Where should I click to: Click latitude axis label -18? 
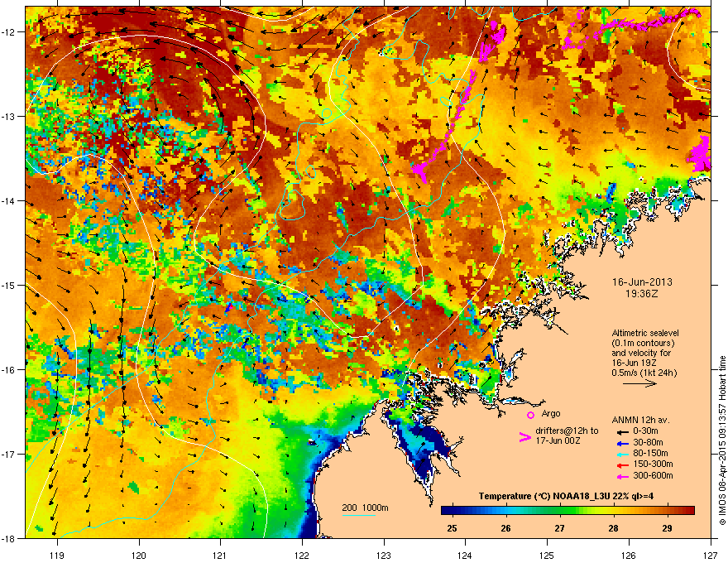tap(9, 538)
